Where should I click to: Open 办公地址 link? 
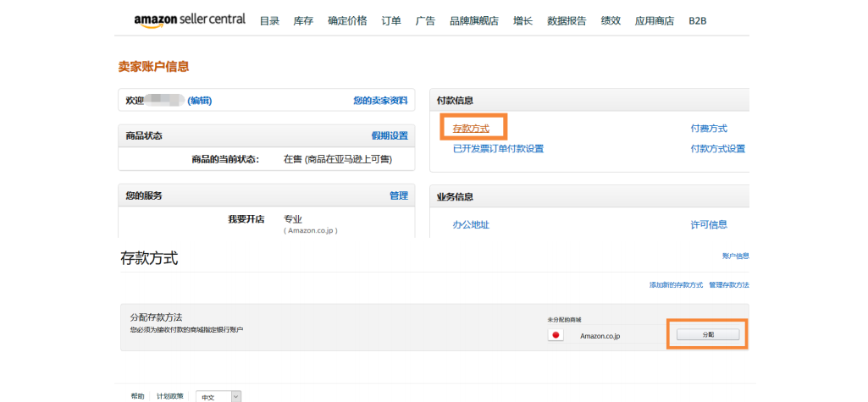tap(471, 224)
